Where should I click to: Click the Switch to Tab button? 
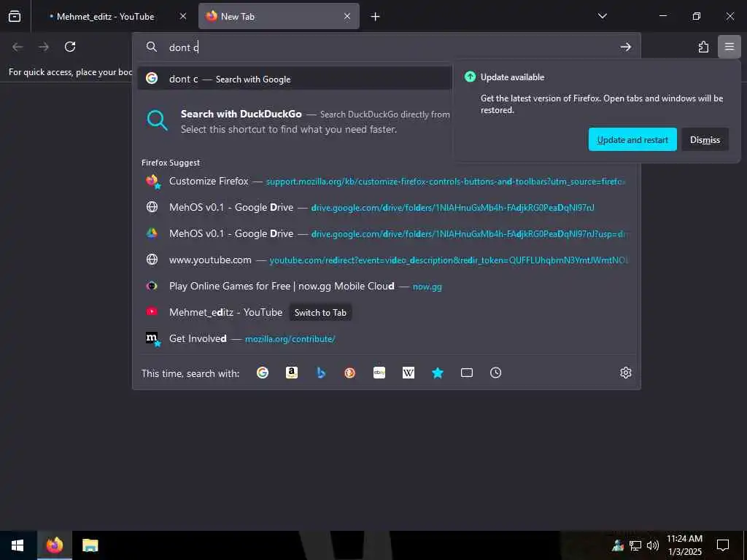(320, 313)
